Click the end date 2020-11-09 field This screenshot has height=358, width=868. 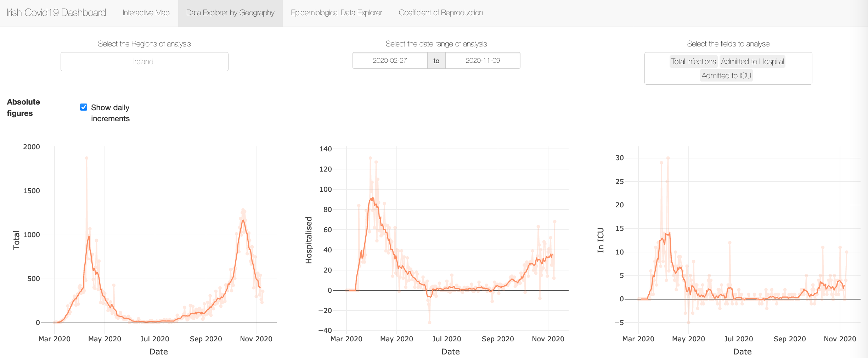[x=483, y=61]
